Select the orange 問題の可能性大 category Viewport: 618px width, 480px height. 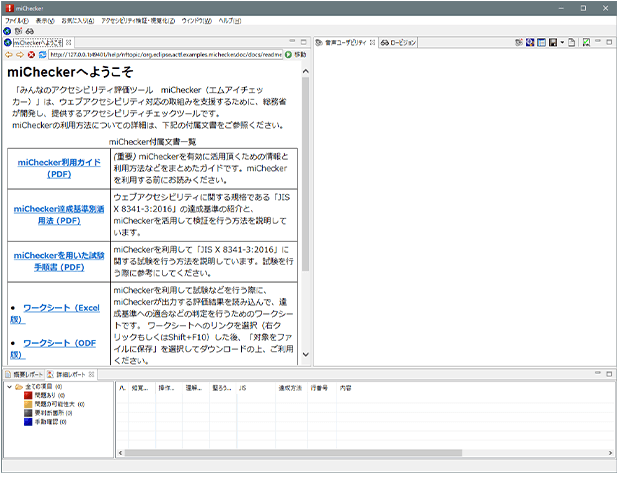point(54,404)
